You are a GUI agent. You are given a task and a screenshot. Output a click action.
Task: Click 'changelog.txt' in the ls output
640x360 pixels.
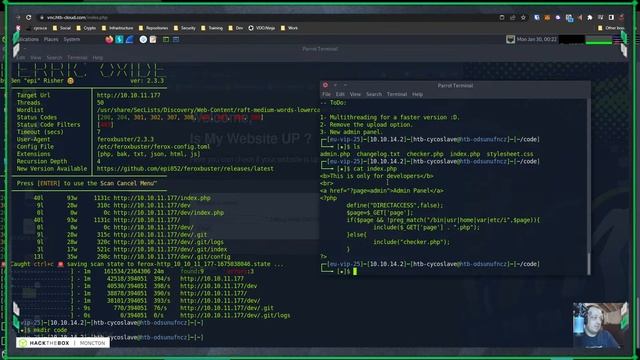coord(378,154)
